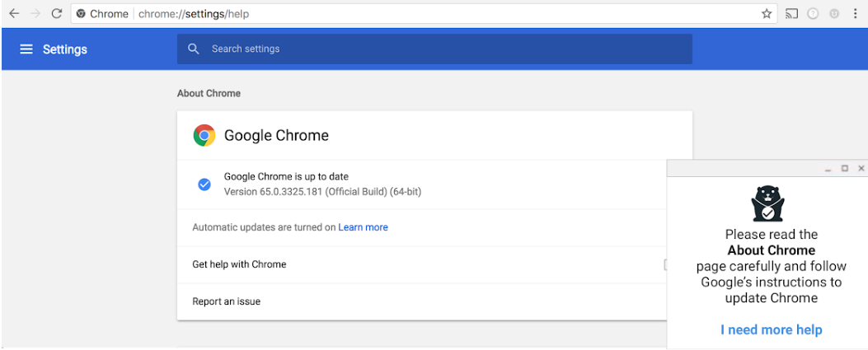The image size is (868, 350).
Task: Open the Cast icon in toolbar
Action: point(791,14)
